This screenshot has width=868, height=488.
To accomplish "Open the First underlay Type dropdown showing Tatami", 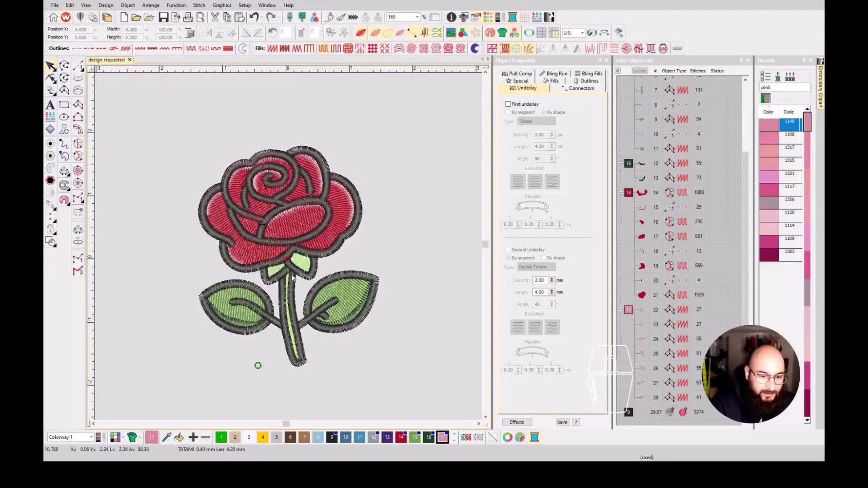I will [x=536, y=121].
